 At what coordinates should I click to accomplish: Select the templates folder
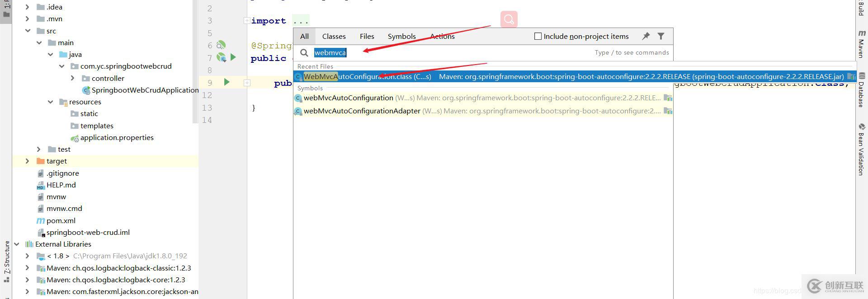pyautogui.click(x=97, y=126)
